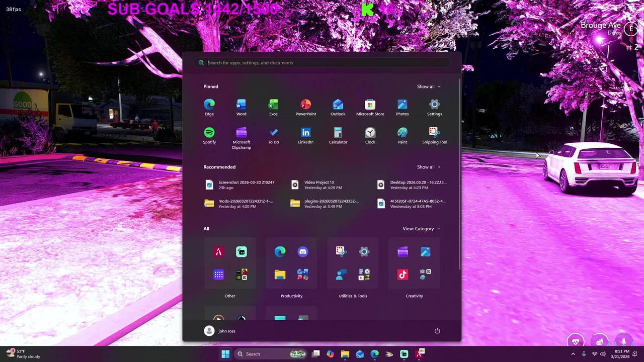This screenshot has width=644, height=362.
Task: Click the heart overlay button in game
Action: tap(576, 342)
